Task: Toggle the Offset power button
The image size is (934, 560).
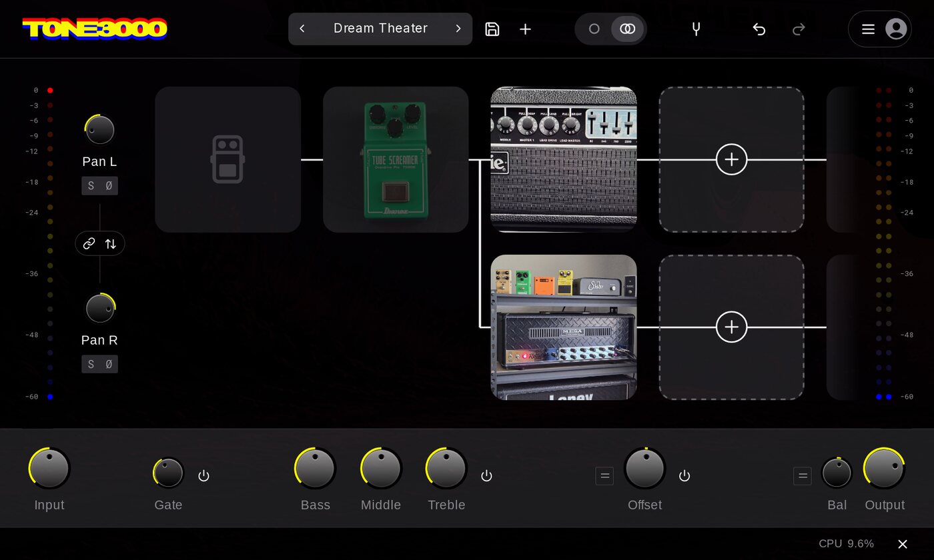Action: click(684, 475)
